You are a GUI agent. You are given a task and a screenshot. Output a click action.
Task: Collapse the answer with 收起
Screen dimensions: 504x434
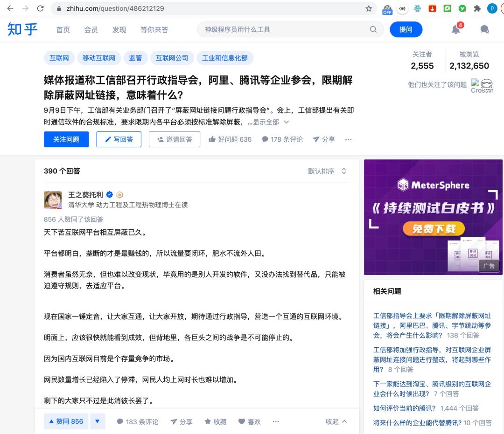pyautogui.click(x=336, y=421)
